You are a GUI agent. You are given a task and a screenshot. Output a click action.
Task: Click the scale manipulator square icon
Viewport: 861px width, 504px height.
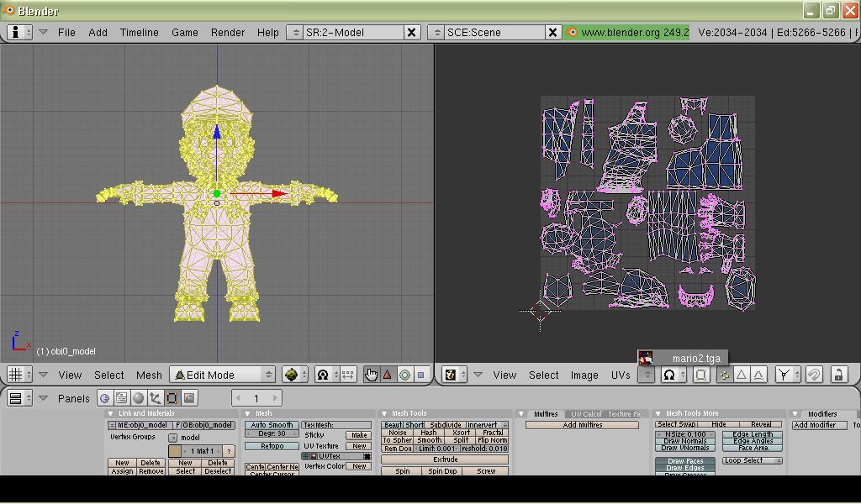point(420,375)
